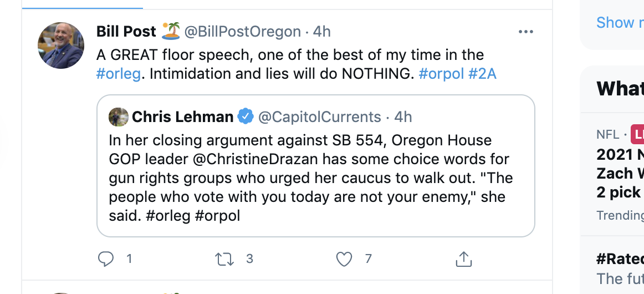This screenshot has width=644, height=294.
Task: Visit the @BillPostOregon handle
Action: [x=242, y=32]
